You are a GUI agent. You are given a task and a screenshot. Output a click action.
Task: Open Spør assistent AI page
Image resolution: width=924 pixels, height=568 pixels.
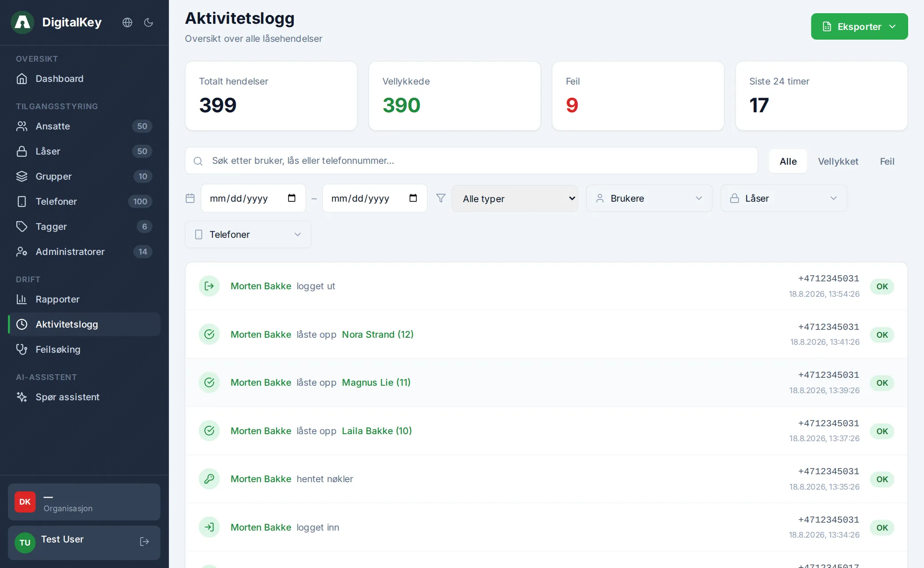coord(84,397)
